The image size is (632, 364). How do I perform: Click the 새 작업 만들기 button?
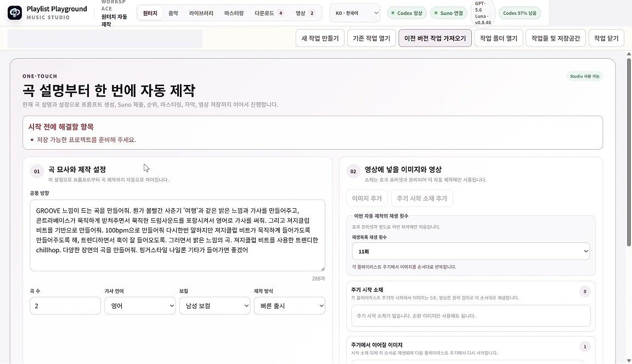(x=320, y=38)
